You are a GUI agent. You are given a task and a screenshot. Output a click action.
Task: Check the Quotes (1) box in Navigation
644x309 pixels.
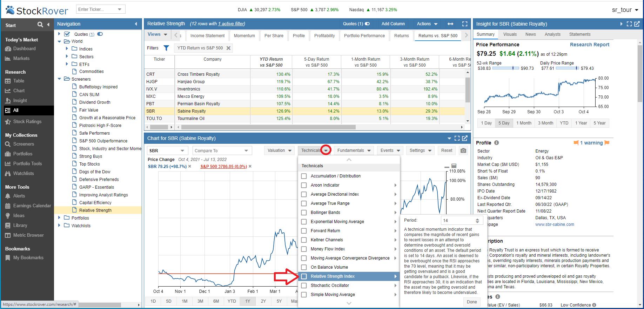[67, 34]
